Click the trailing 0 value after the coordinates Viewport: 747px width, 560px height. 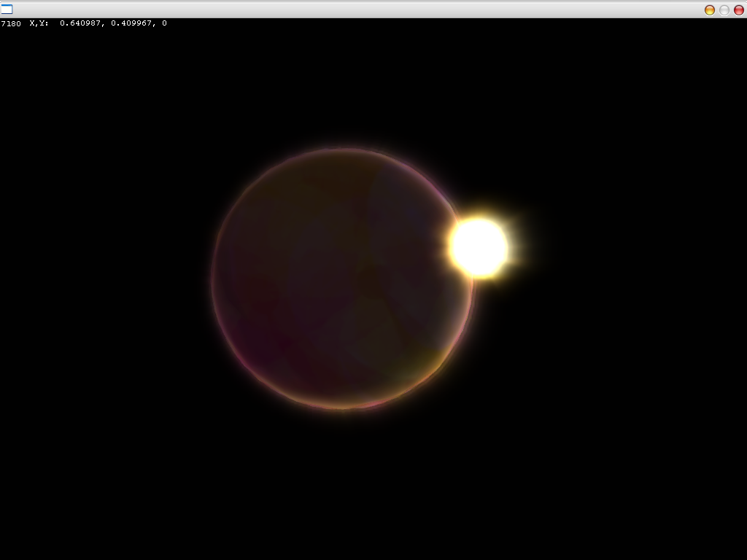[x=164, y=23]
